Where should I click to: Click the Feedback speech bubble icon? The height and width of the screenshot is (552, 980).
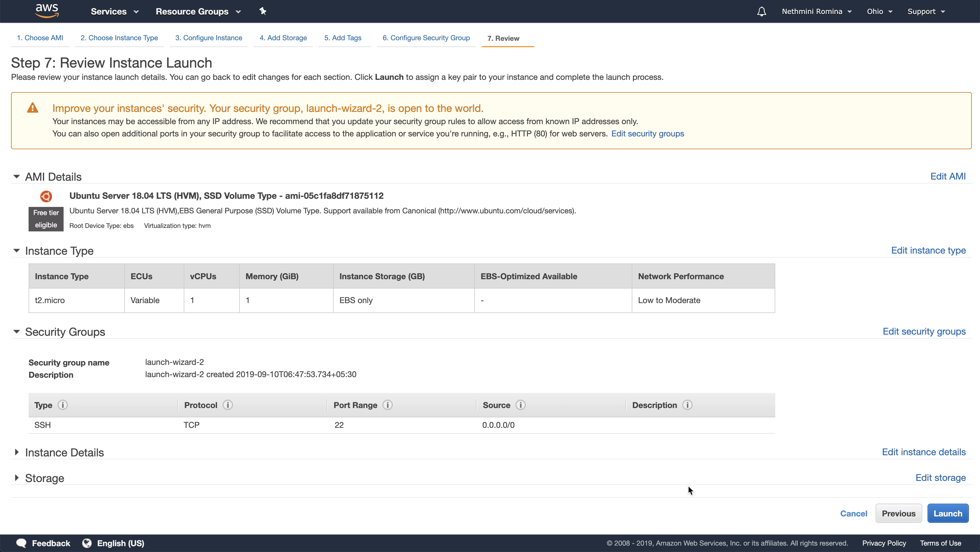tap(21, 543)
